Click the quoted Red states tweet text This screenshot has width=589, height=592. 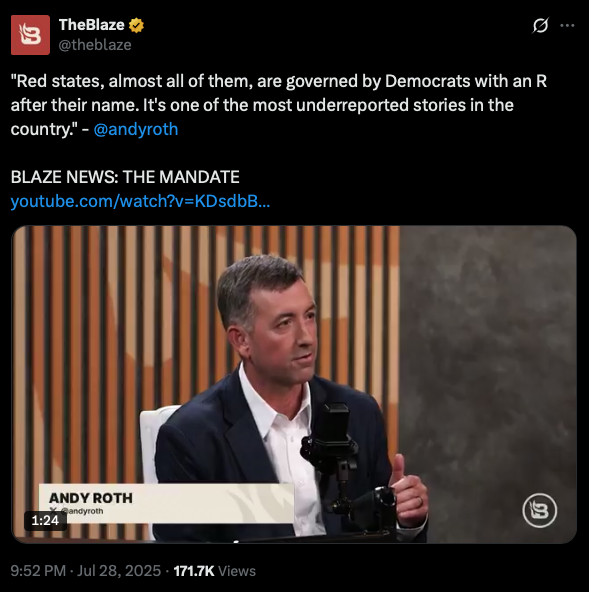click(279, 105)
